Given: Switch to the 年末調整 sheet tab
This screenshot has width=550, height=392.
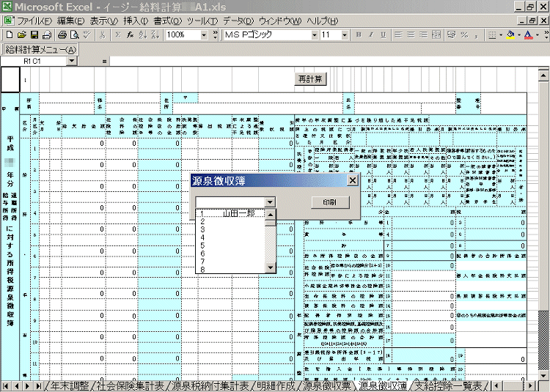Looking at the screenshot, I should [x=68, y=385].
